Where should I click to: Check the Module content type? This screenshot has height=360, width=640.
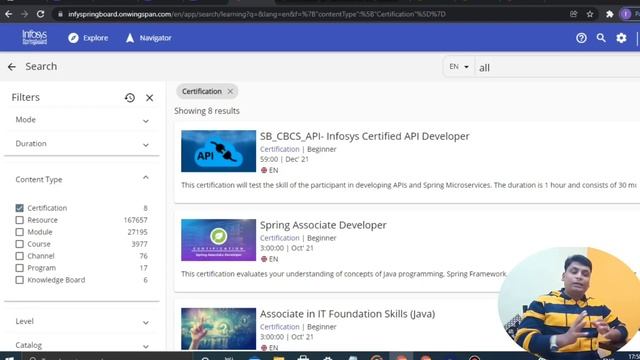[x=20, y=232]
